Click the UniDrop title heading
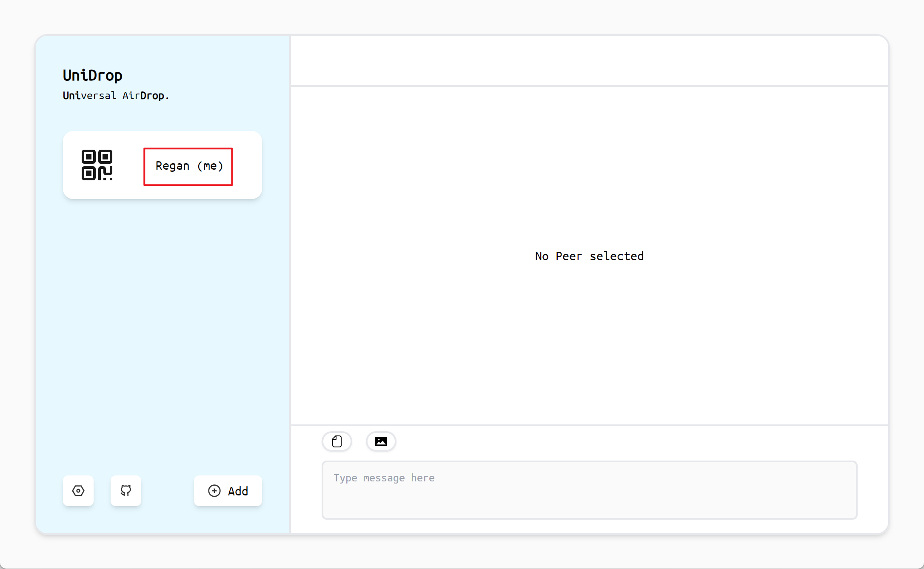Screen dimensions: 924x569 (93, 75)
